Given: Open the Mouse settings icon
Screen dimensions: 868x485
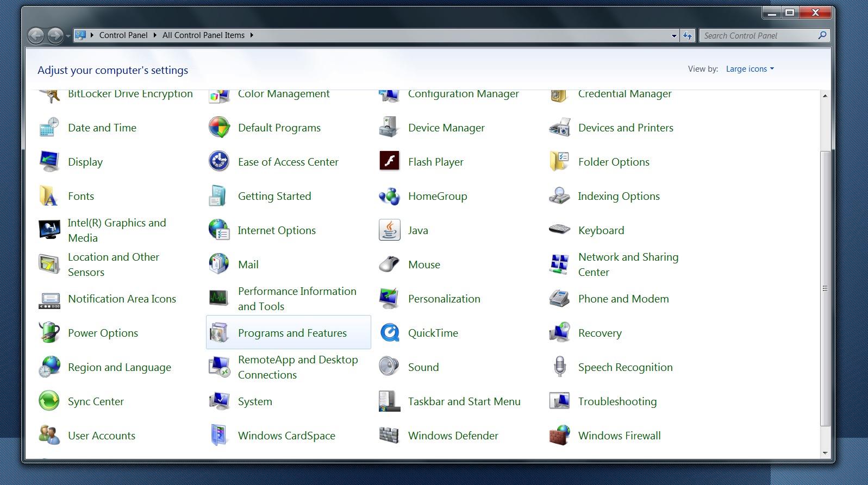Looking at the screenshot, I should [x=390, y=264].
